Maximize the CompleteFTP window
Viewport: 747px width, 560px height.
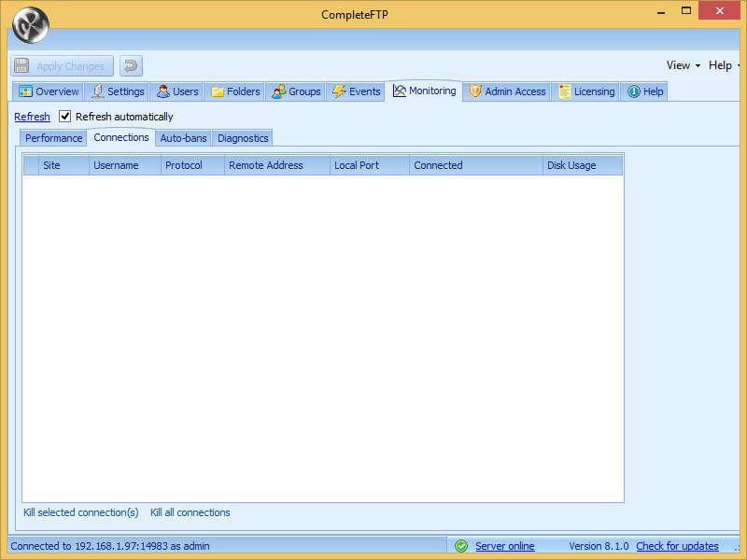click(x=686, y=11)
